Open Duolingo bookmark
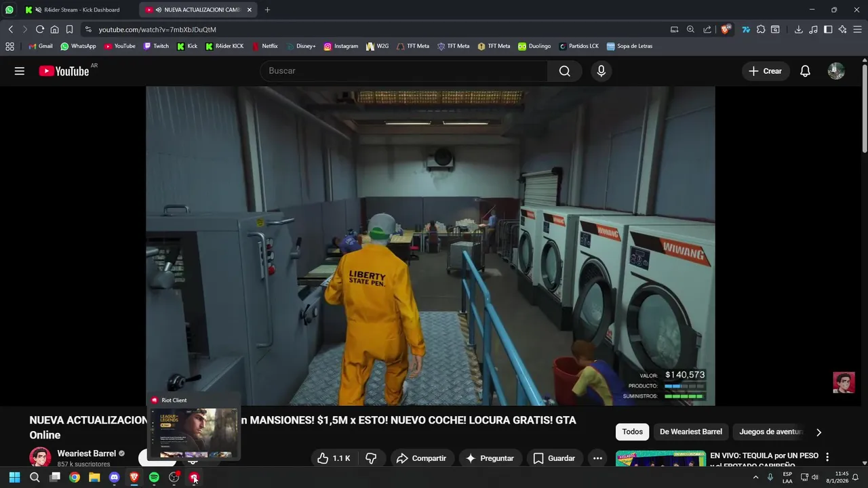 click(x=534, y=46)
